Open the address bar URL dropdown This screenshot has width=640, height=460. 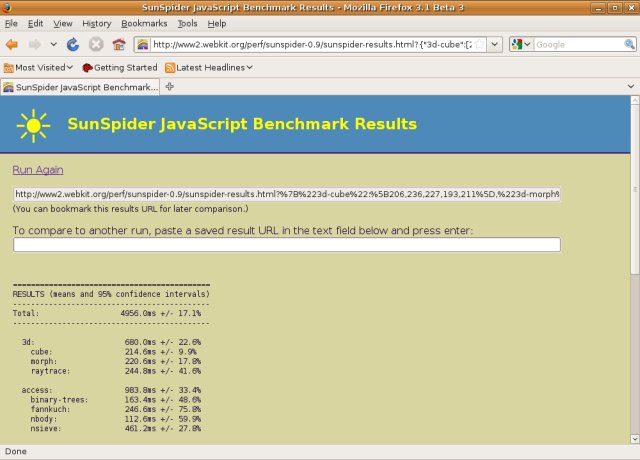(x=494, y=44)
